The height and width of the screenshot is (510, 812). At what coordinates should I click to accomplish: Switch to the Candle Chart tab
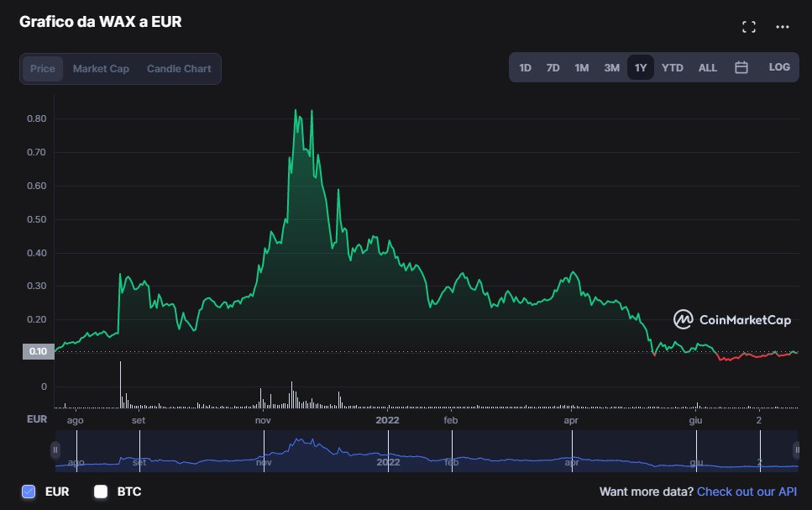coord(179,68)
